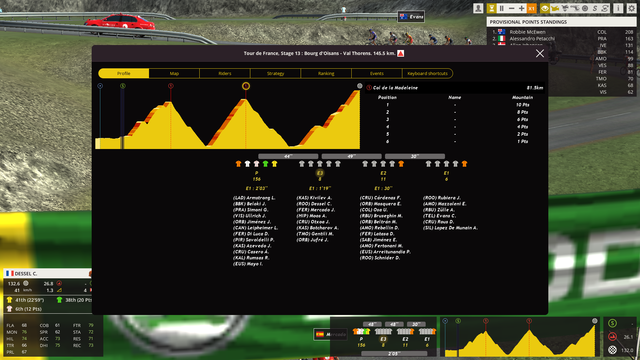Select the finish marker on stage profile

tap(360, 86)
